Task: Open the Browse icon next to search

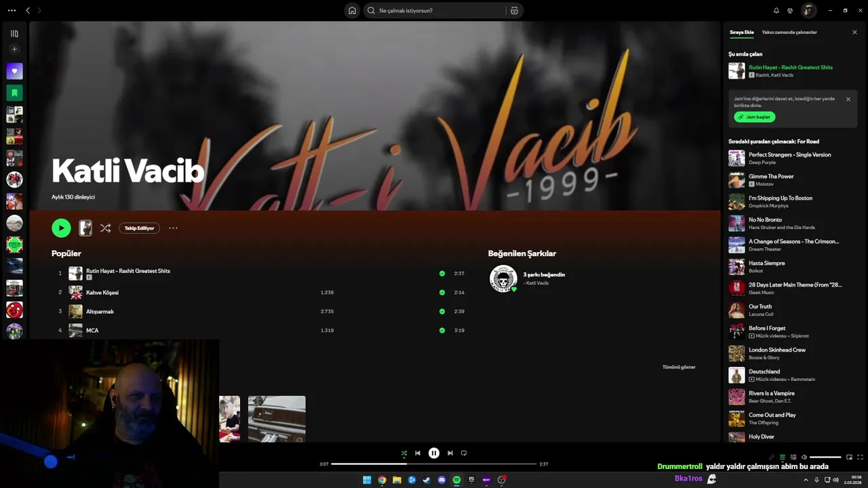Action: coord(514,11)
